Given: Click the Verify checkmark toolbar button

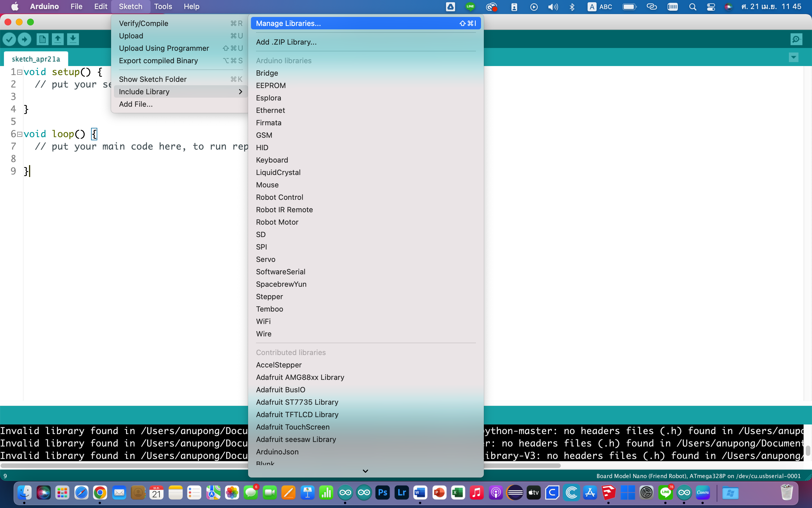Looking at the screenshot, I should pos(9,39).
